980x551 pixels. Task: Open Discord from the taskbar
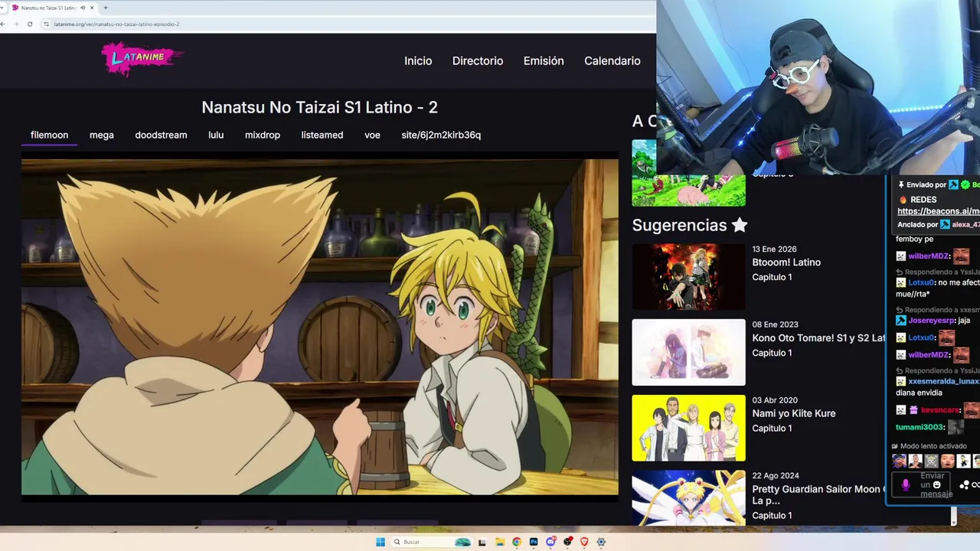550,542
